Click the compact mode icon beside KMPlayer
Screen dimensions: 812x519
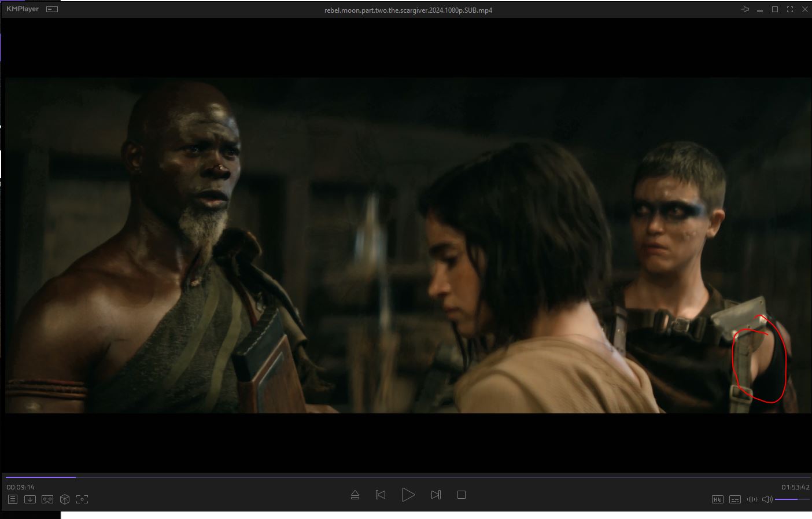(x=52, y=10)
